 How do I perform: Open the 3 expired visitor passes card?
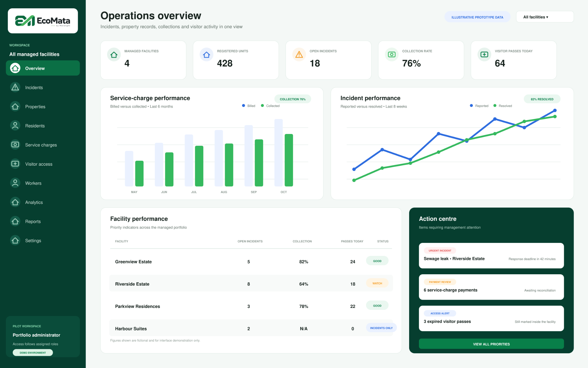491,318
